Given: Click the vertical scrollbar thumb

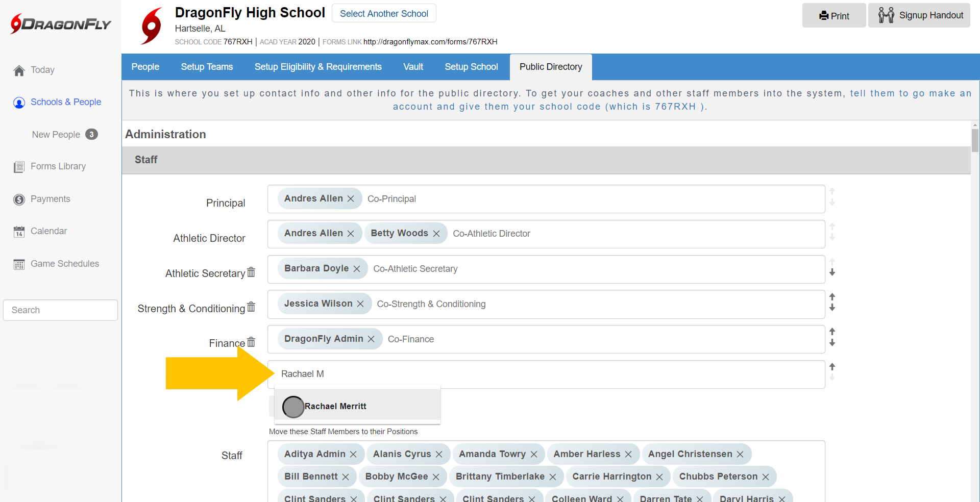Looking at the screenshot, I should pyautogui.click(x=975, y=140).
